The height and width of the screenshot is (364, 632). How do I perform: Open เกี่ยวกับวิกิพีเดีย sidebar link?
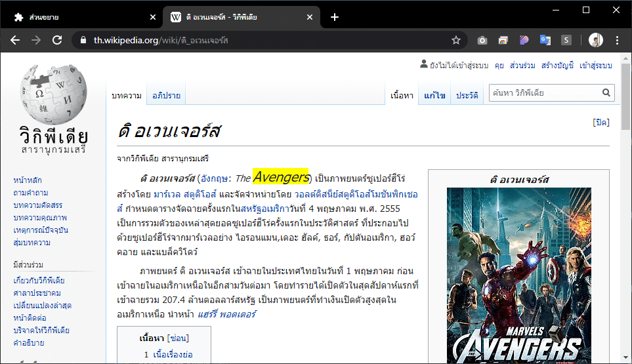(39, 281)
